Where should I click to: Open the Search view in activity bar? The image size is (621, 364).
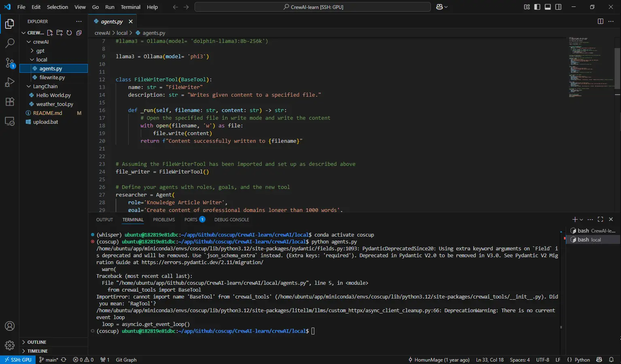coord(10,43)
